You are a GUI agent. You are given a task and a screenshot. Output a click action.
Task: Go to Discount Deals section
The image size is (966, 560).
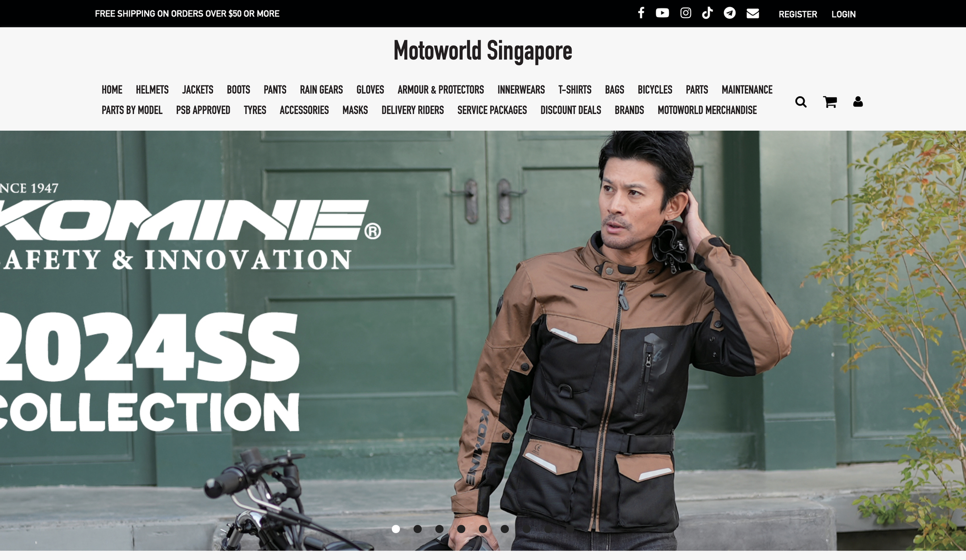(x=571, y=110)
